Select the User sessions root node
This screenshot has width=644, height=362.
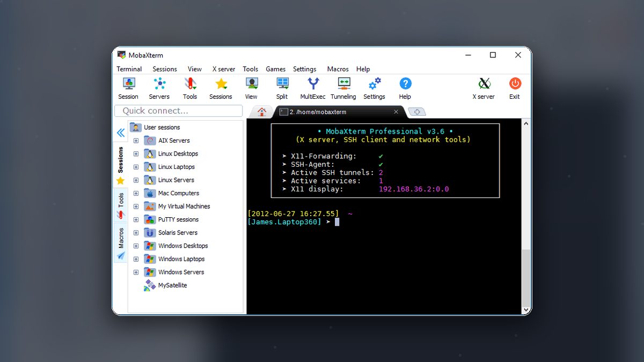155,128
